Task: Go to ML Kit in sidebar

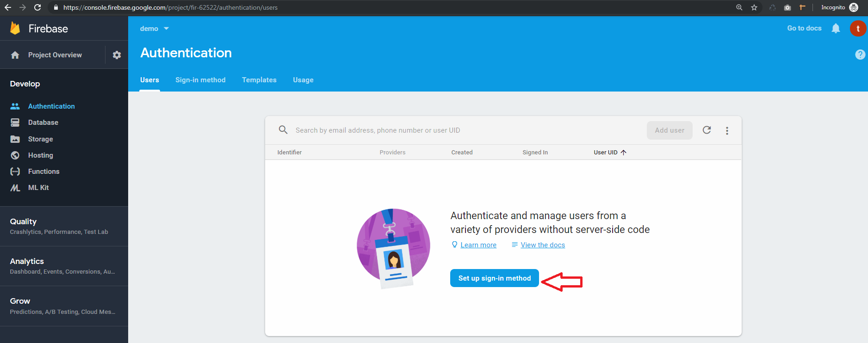Action: pyautogui.click(x=38, y=188)
